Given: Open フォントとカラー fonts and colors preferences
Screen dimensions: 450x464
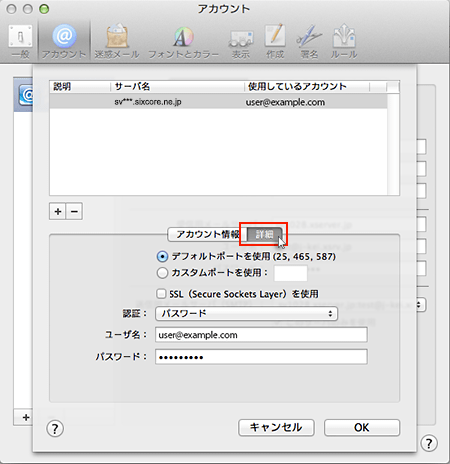Looking at the screenshot, I should coord(183,41).
